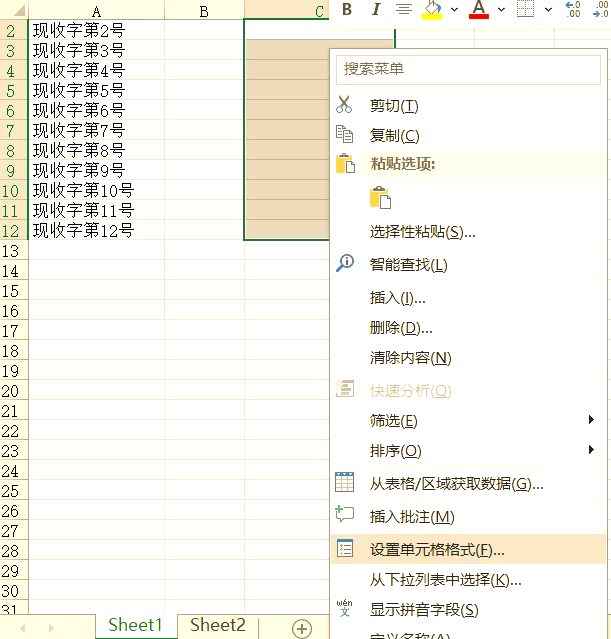Switch to the Sheet1 tab
This screenshot has height=639, width=611.
(135, 625)
